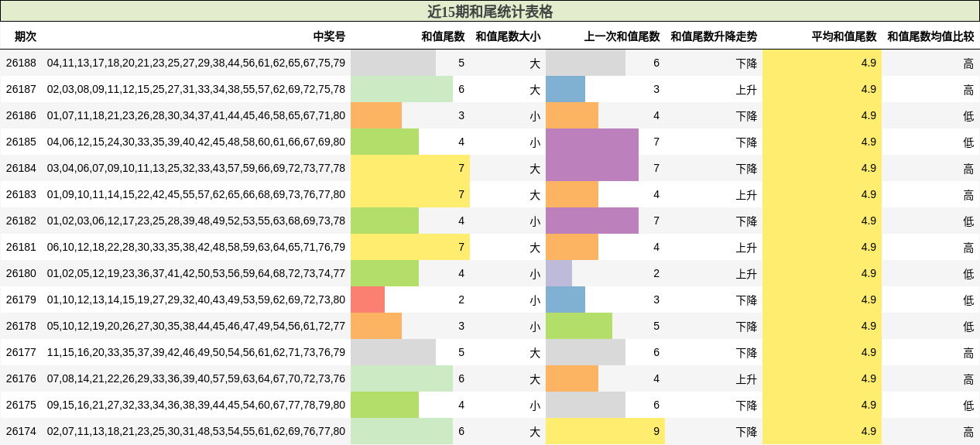Click 上一次和值尾数 value 5 in row 26178
The height and width of the screenshot is (445, 980).
pyautogui.click(x=656, y=326)
